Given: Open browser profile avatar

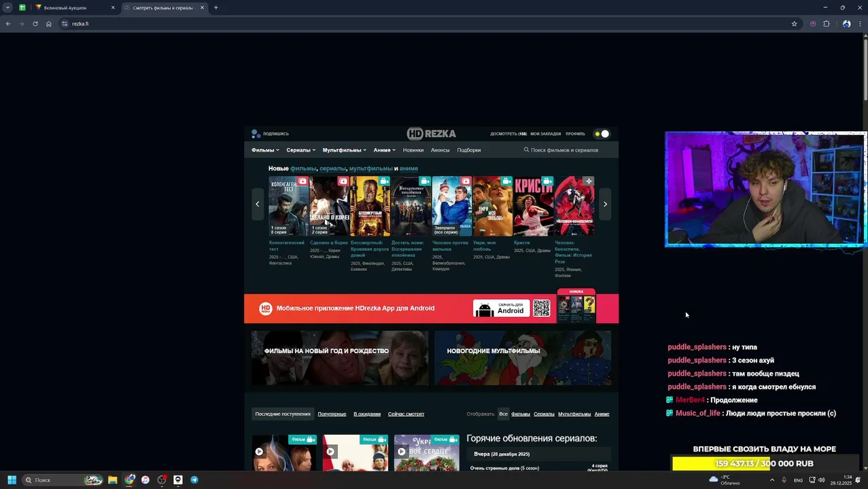Looking at the screenshot, I should [x=846, y=24].
